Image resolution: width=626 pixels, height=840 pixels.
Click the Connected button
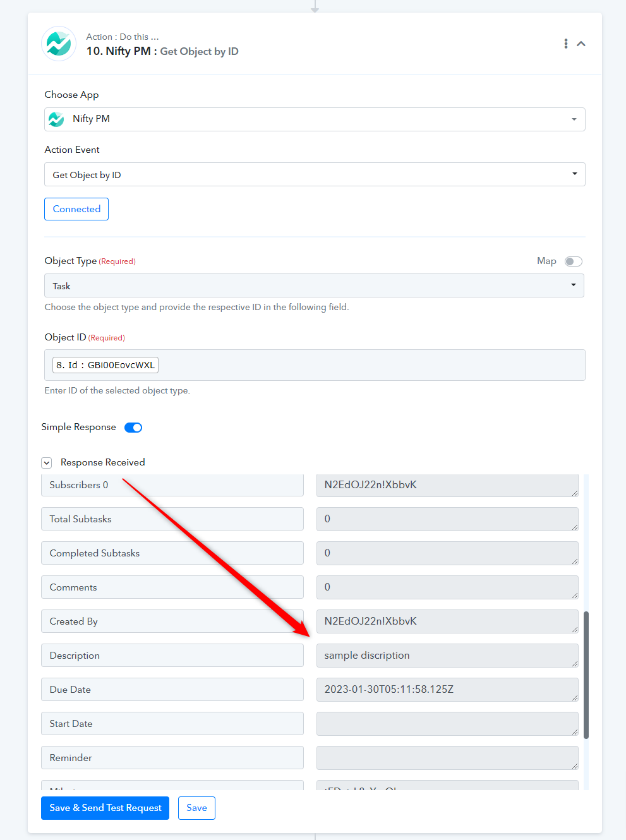76,209
